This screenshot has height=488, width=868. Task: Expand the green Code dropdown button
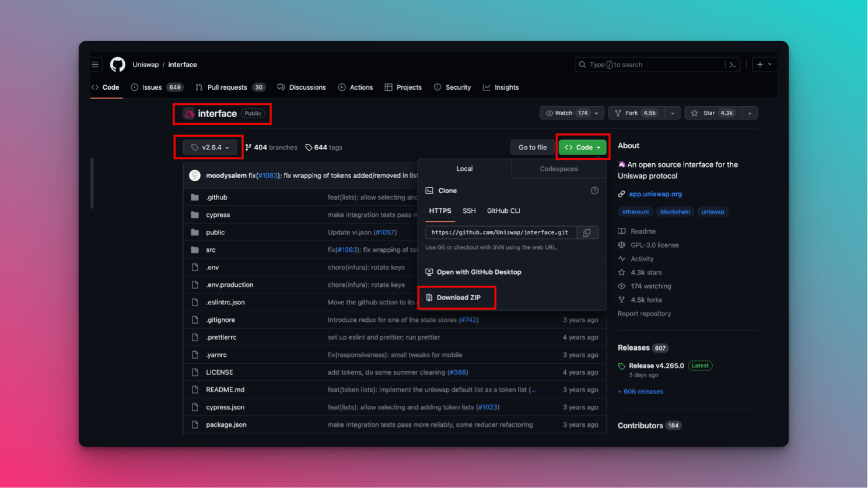pyautogui.click(x=583, y=148)
